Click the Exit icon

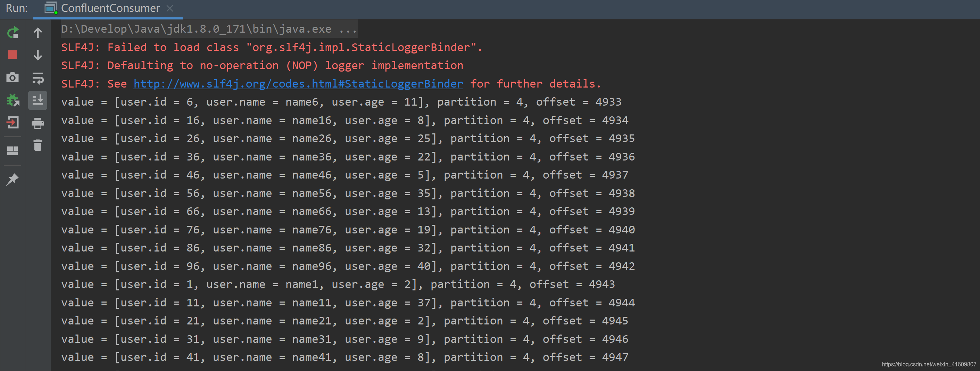[13, 123]
